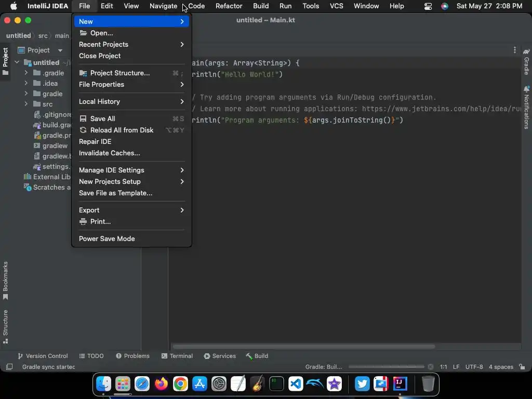Expand Recent Projects submenu
The width and height of the screenshot is (532, 399).
tap(131, 45)
